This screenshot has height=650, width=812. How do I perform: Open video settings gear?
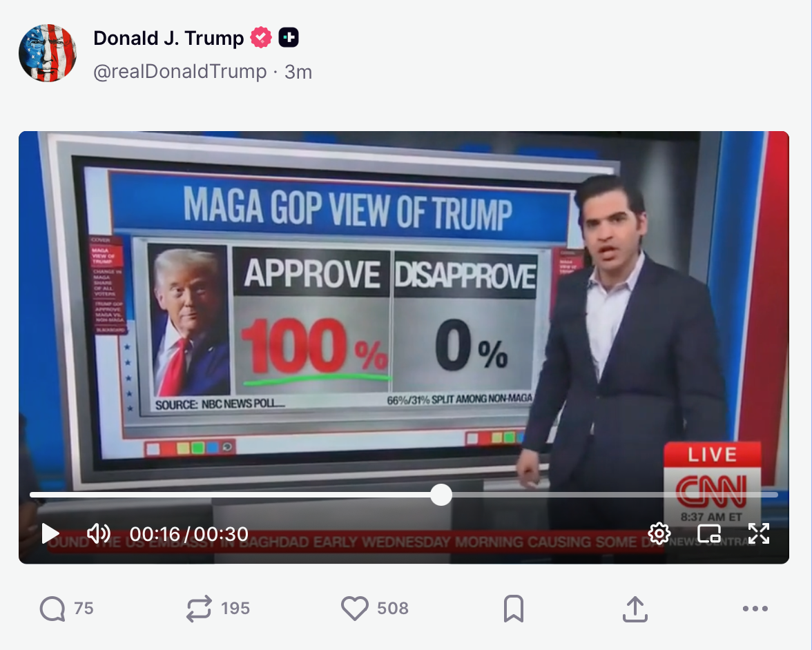click(x=659, y=533)
